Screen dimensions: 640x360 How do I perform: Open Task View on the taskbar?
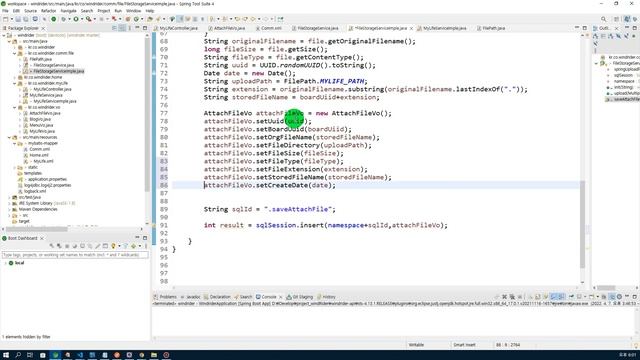tap(30, 355)
